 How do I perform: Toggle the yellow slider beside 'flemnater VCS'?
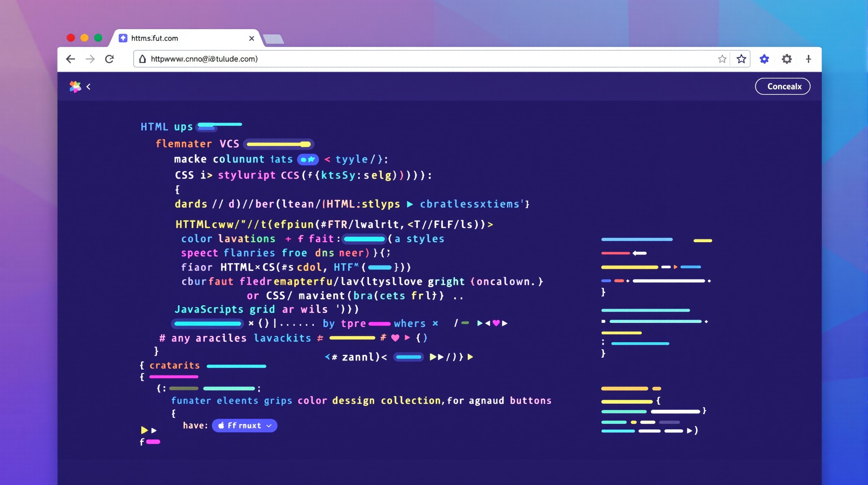click(x=279, y=144)
